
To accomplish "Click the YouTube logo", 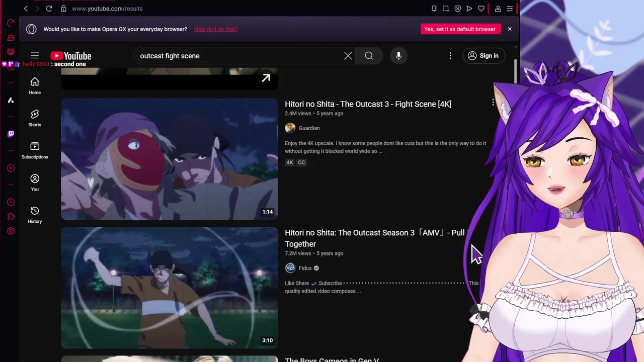I will click(71, 56).
